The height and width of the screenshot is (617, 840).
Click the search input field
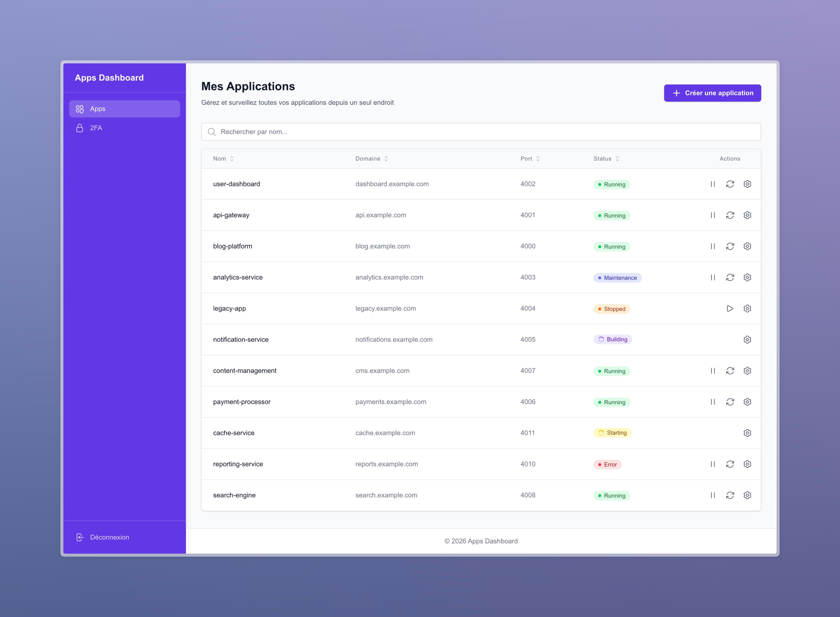click(x=411, y=131)
